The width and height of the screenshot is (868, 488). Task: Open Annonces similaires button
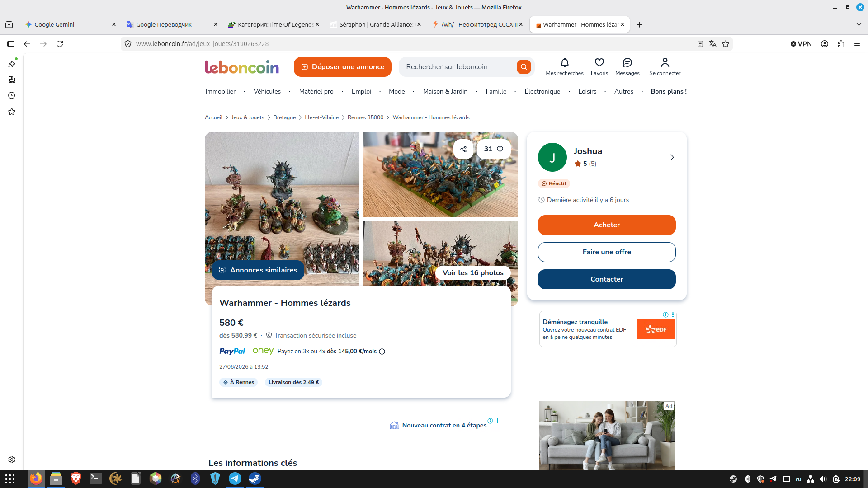[258, 270]
